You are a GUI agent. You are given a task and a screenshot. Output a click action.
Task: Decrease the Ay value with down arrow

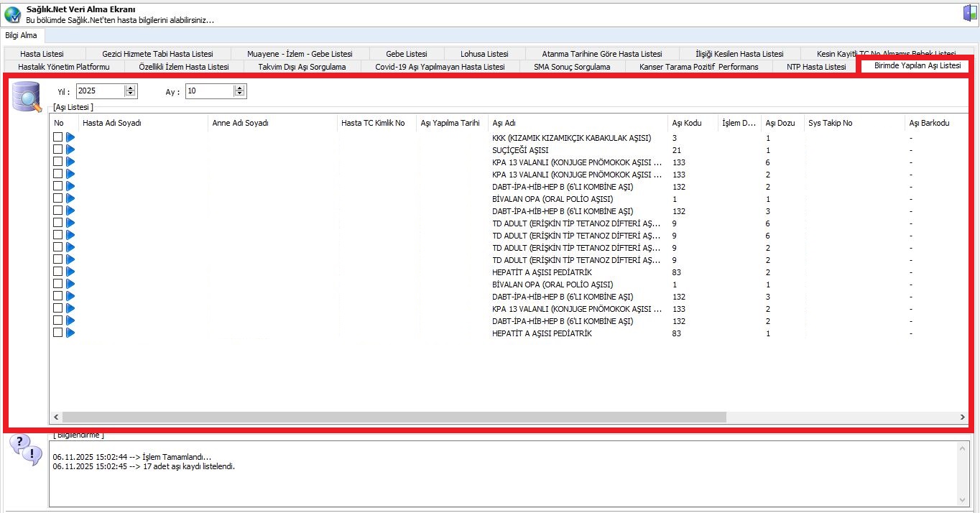[239, 94]
